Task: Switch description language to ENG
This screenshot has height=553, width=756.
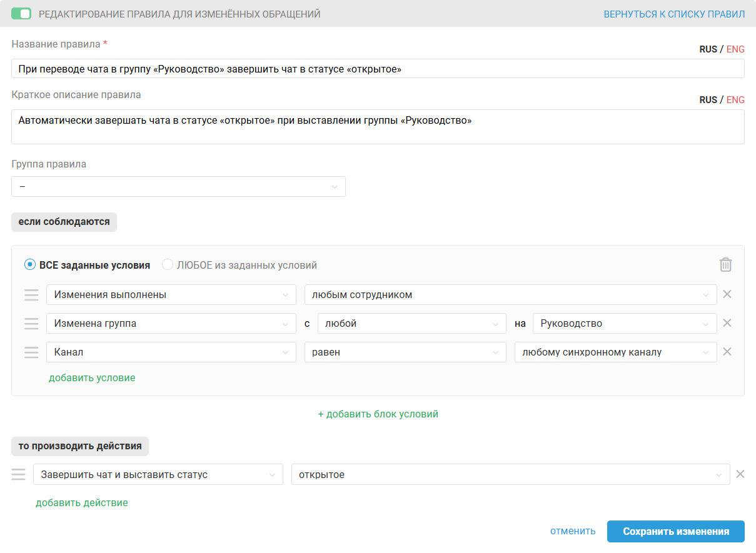Action: coord(735,100)
